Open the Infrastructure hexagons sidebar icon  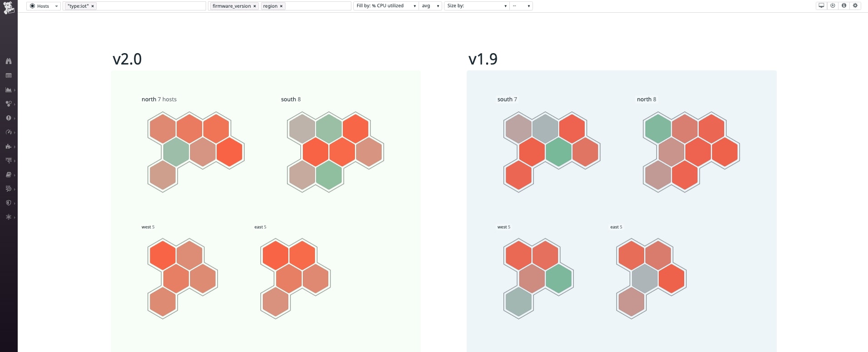(9, 104)
